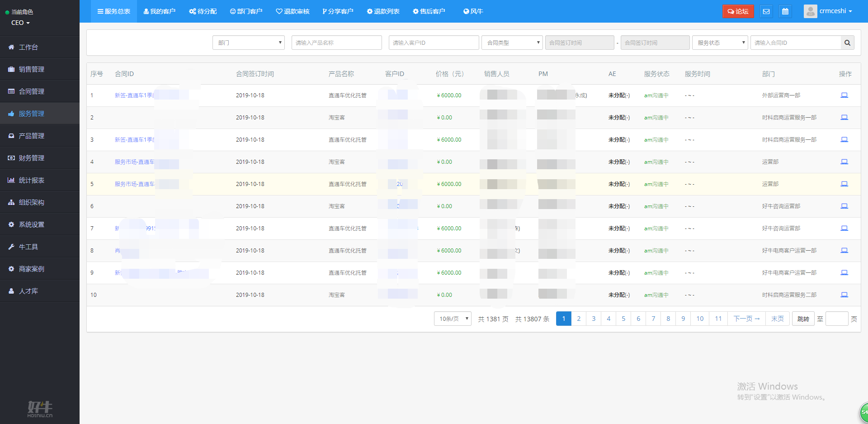Switch to the 我的客户 tab
This screenshot has width=868, height=424.
(159, 11)
